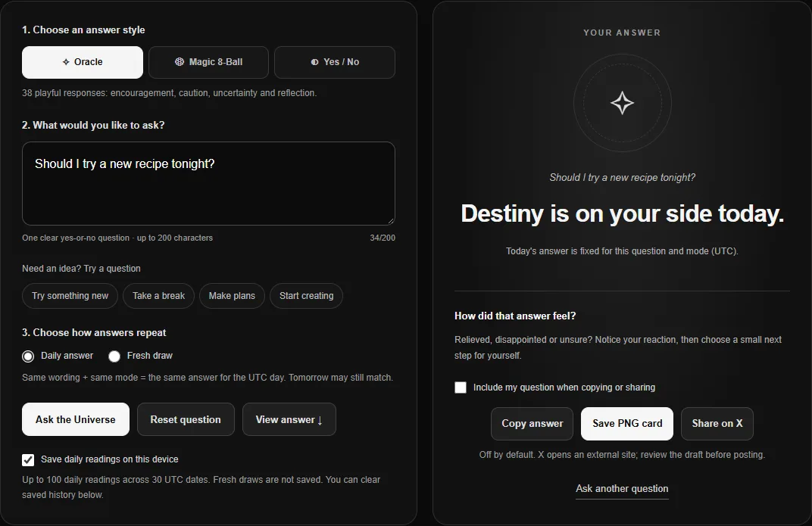
Task: Pick the 'Make plans' suggestion
Action: point(232,296)
